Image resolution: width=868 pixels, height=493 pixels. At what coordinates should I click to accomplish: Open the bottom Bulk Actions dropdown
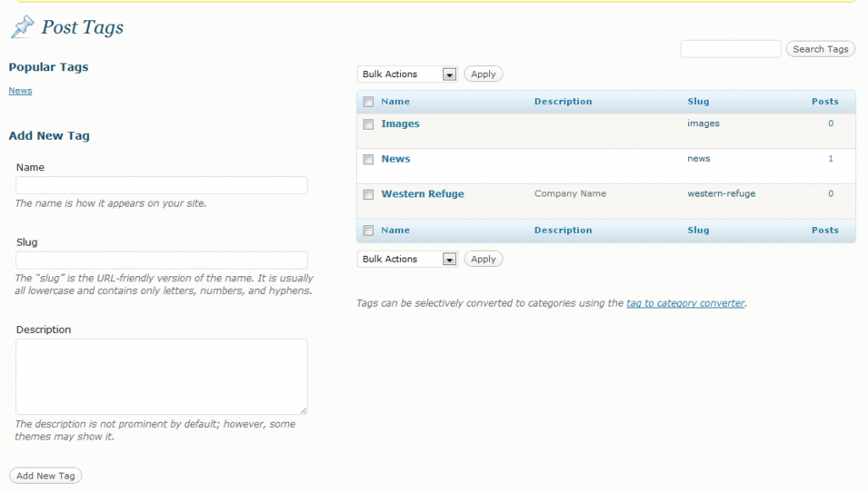pyautogui.click(x=407, y=258)
